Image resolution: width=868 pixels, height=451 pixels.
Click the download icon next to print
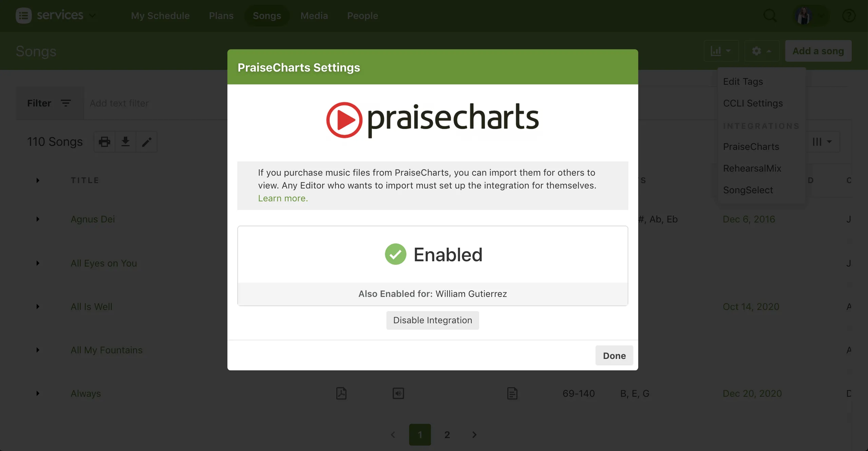pyautogui.click(x=125, y=141)
